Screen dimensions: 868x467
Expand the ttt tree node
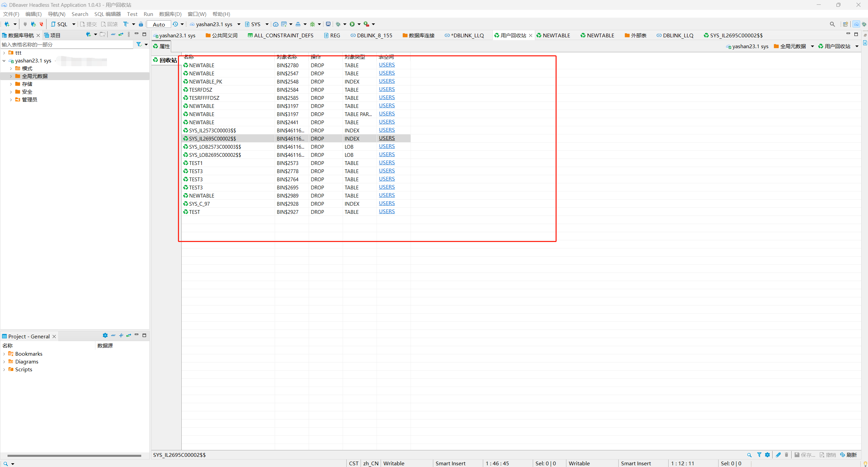tap(4, 53)
